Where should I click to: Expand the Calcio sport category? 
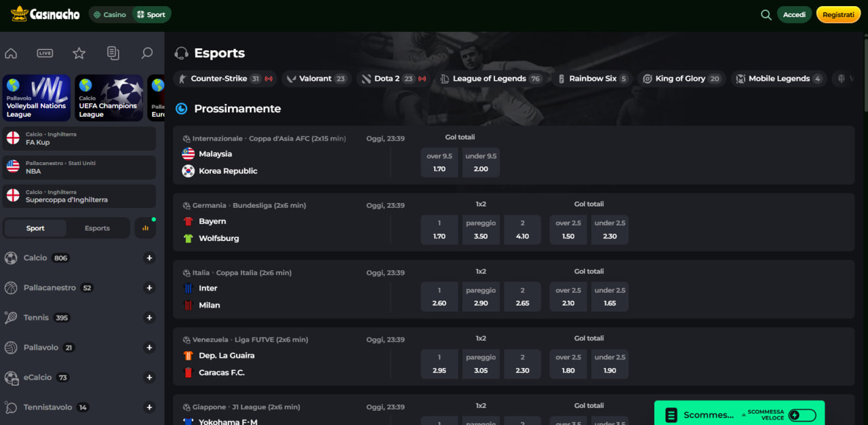pos(150,258)
